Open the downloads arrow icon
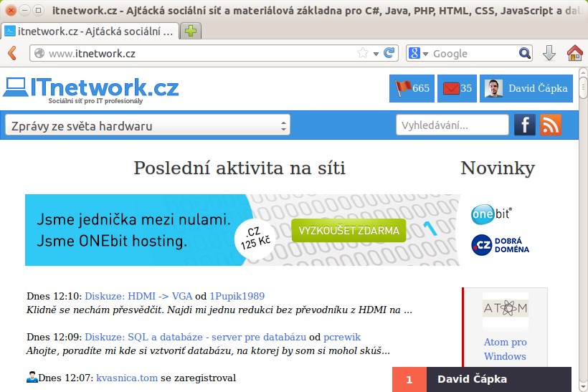588x392 pixels. click(x=549, y=53)
